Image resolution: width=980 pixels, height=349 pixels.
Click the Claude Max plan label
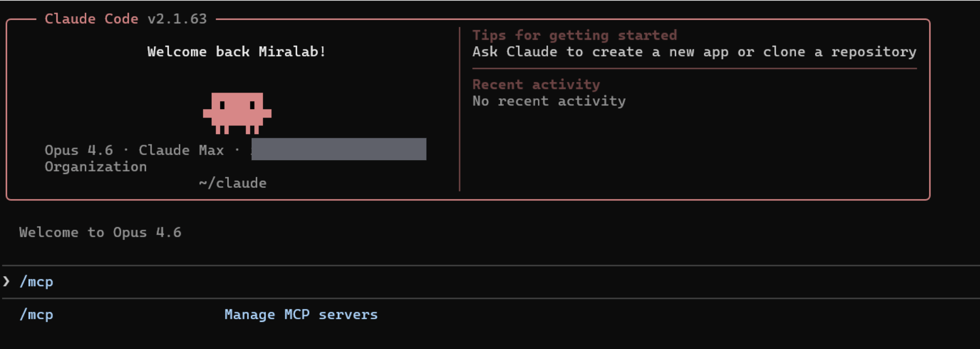181,150
